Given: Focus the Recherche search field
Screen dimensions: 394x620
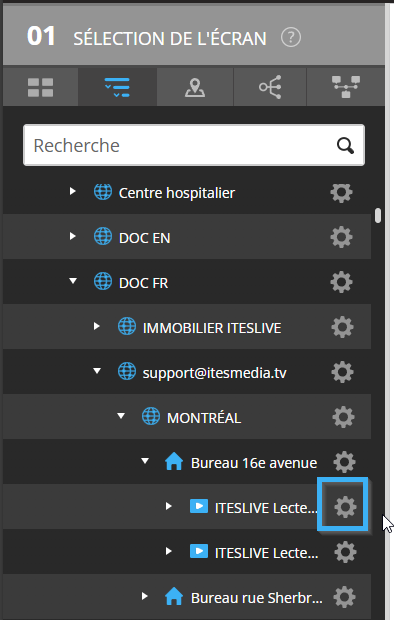Looking at the screenshot, I should (194, 145).
